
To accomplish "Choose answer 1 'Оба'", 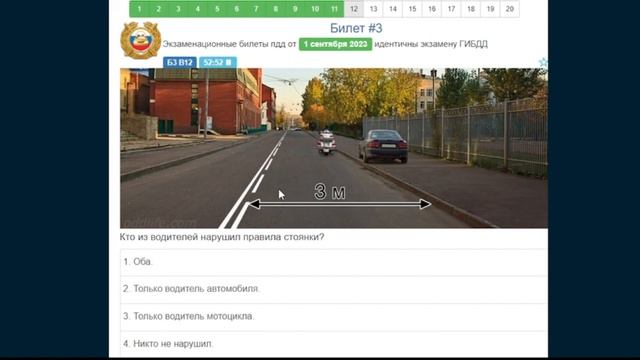I will 334,262.
